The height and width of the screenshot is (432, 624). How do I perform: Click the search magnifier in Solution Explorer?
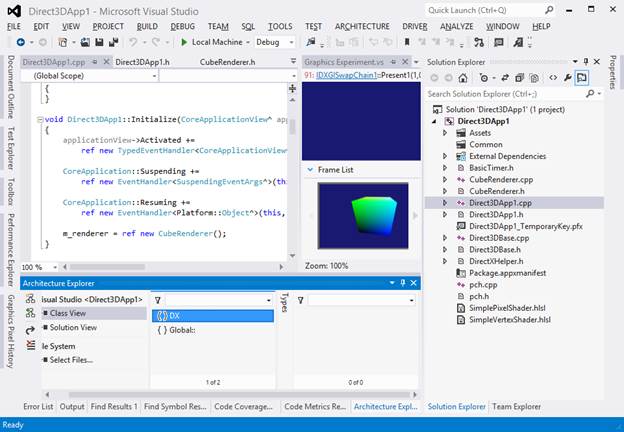590,93
